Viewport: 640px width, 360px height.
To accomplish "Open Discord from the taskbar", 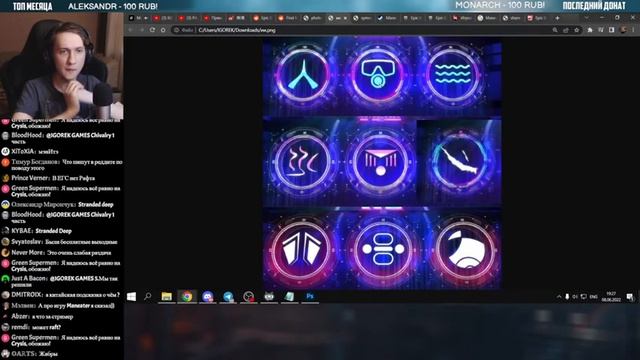I will [207, 297].
